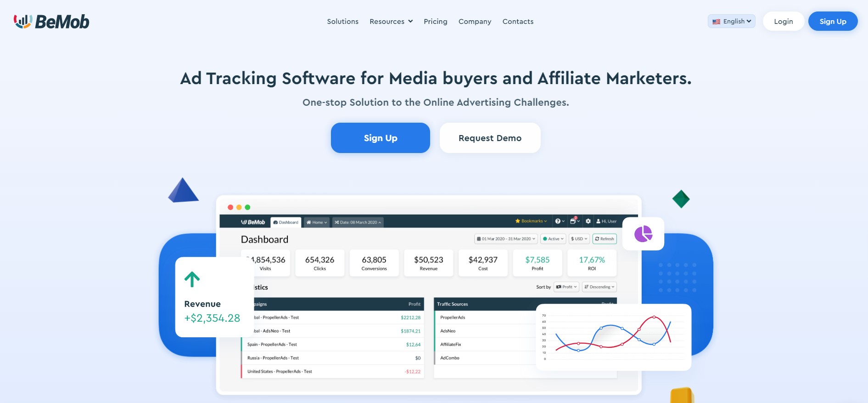The width and height of the screenshot is (868, 403).
Task: Open the Sort by Profit dropdown
Action: click(566, 287)
